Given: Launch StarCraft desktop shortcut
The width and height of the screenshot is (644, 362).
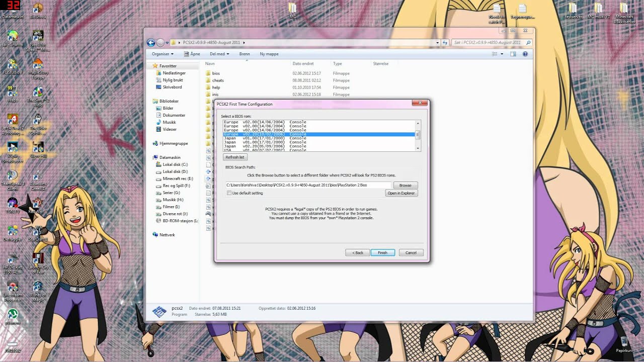Looking at the screenshot, I should tap(38, 234).
